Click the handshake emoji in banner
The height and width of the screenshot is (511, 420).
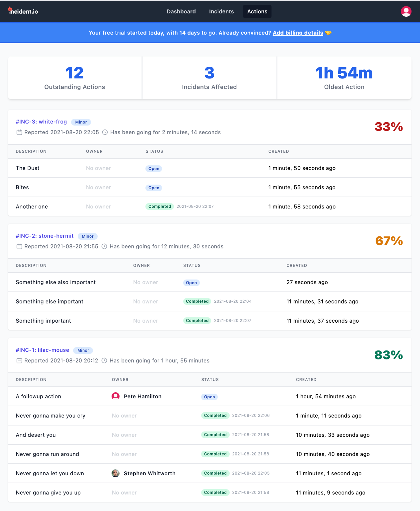[328, 33]
